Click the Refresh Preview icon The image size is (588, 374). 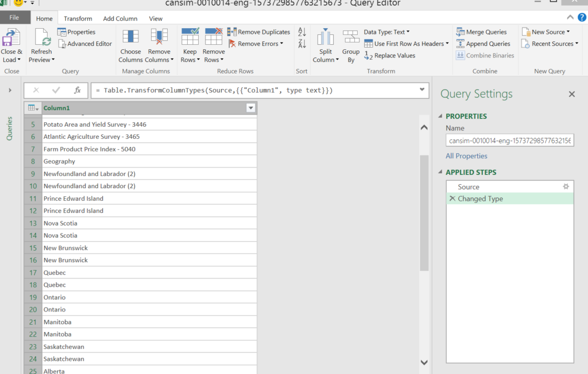tap(42, 38)
